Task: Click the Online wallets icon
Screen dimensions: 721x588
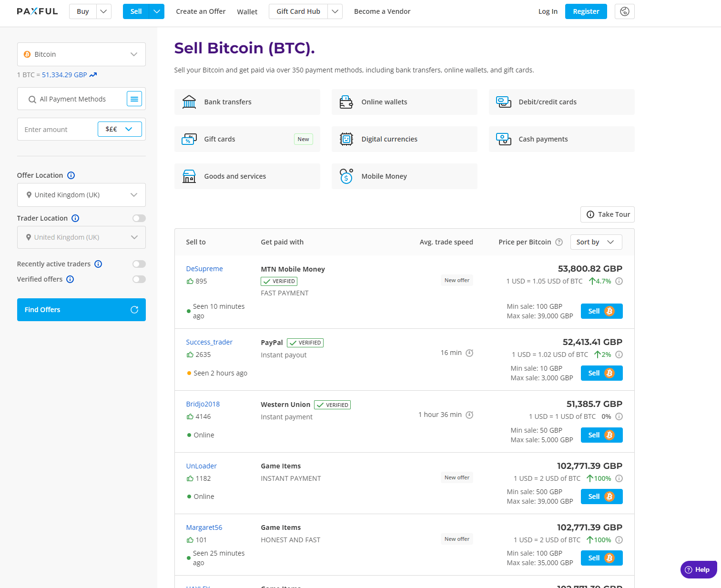Action: [346, 102]
